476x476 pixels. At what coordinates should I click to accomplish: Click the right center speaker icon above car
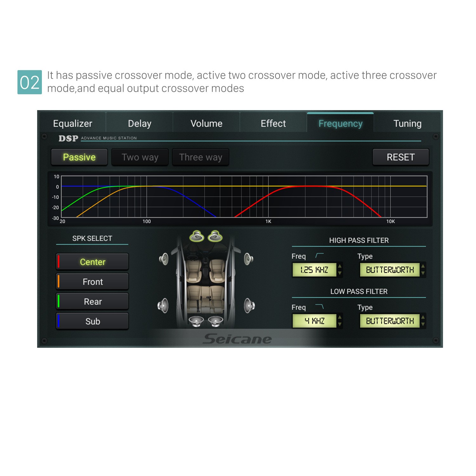(x=215, y=236)
